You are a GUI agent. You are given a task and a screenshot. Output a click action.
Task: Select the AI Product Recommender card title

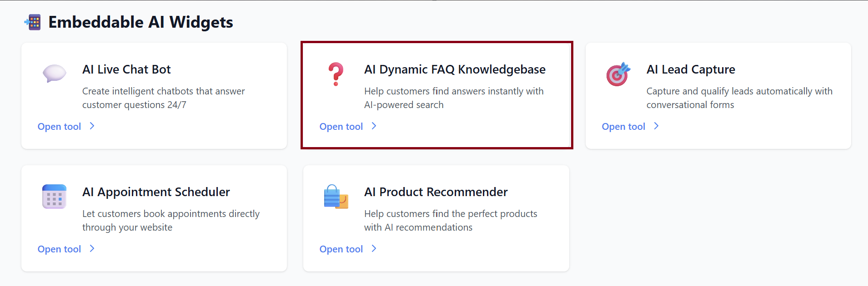pos(436,192)
